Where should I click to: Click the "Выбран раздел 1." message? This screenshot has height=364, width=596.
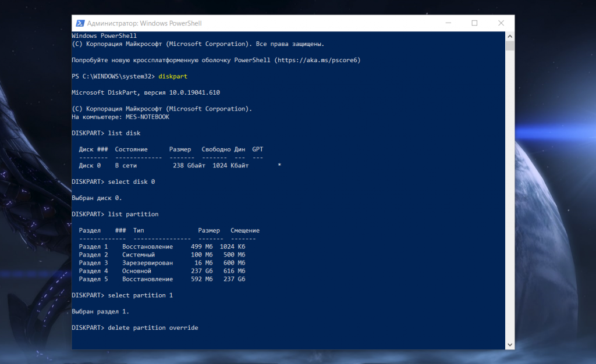(100, 312)
